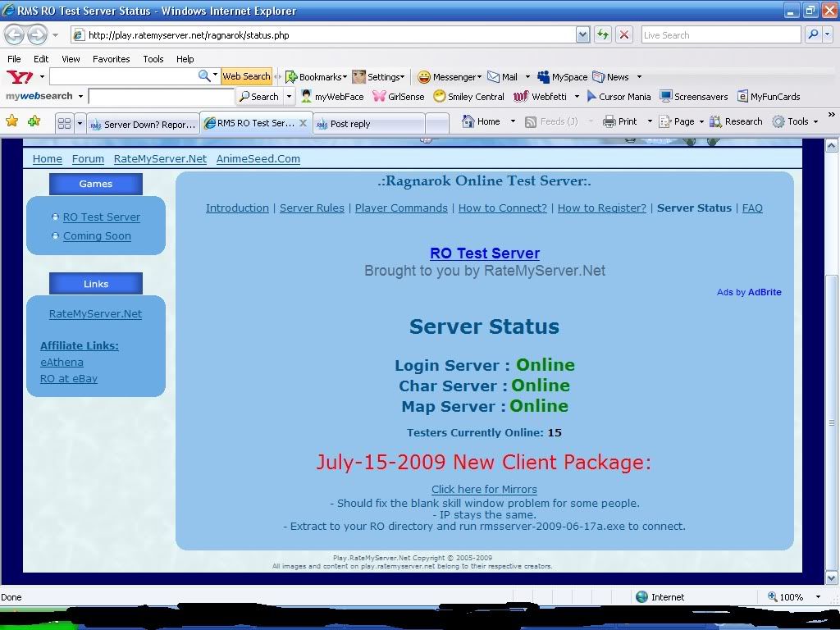
Task: Open the eAthena affiliate link
Action: click(62, 362)
